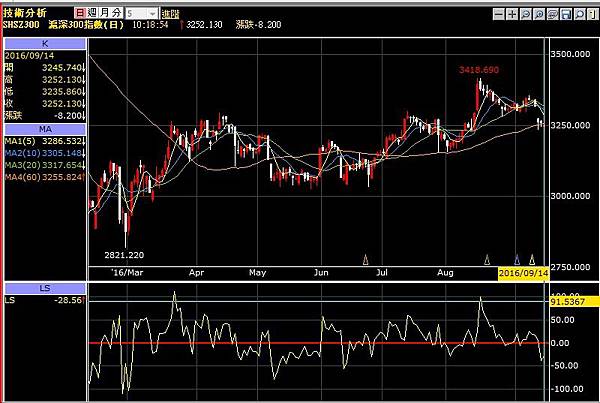Click the second magnifier icon, right of zoom-out
This screenshot has height=403, width=600.
[539, 14]
